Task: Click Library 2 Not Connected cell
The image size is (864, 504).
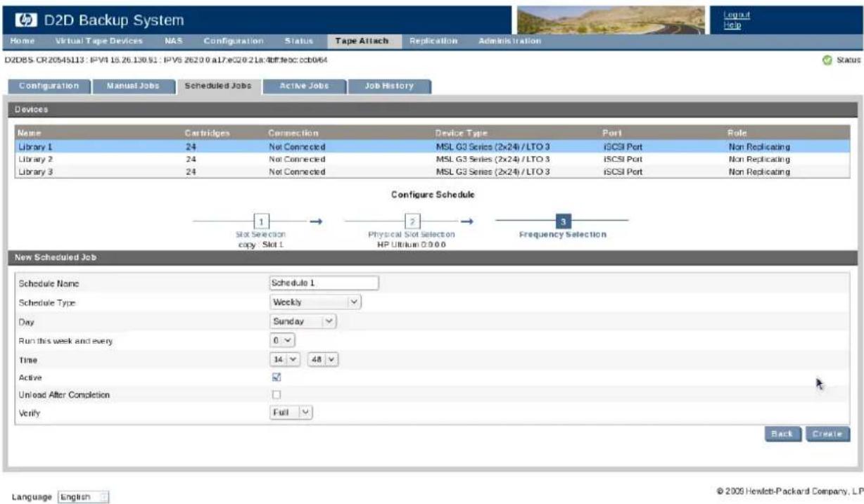Action: tap(297, 159)
